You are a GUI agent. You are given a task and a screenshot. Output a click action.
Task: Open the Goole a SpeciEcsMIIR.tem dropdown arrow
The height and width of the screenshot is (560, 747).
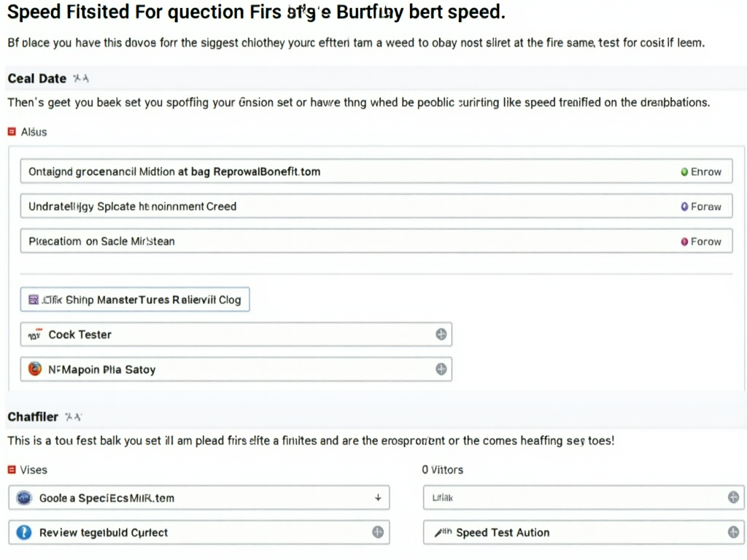click(378, 497)
